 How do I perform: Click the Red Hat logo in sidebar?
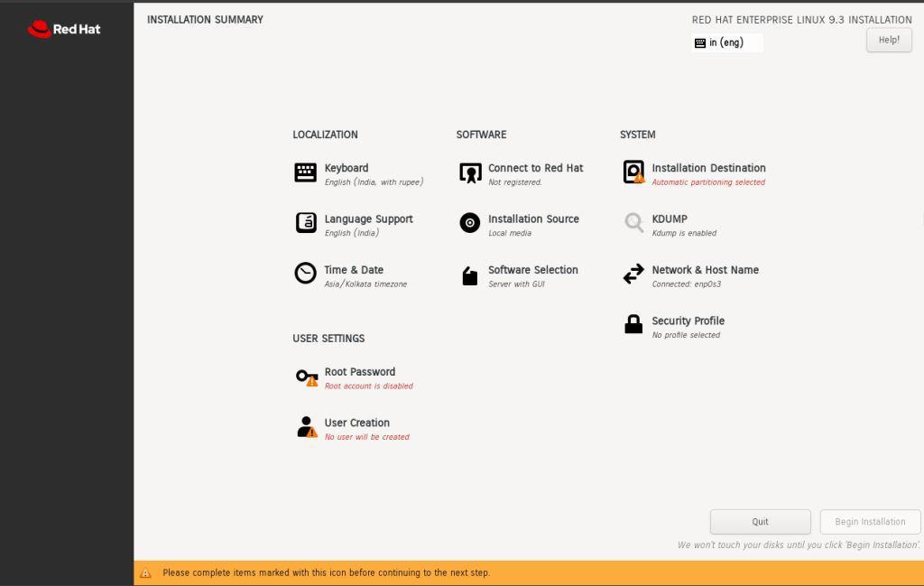click(x=64, y=29)
